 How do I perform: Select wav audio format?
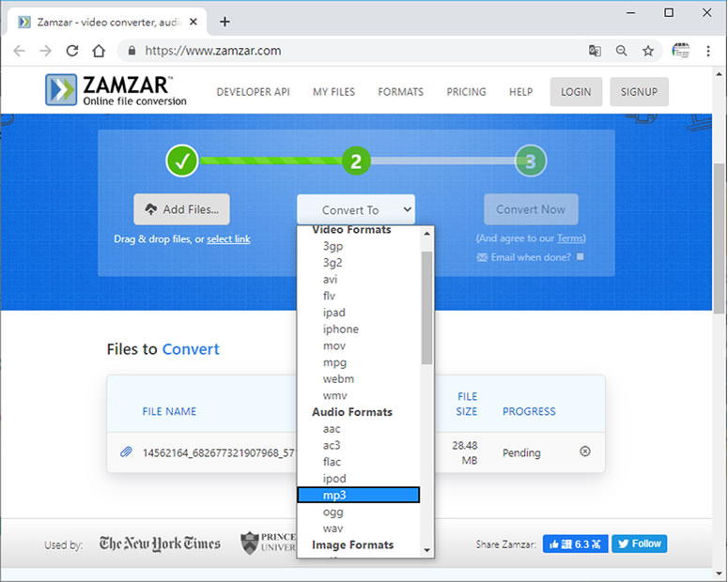pos(359,528)
